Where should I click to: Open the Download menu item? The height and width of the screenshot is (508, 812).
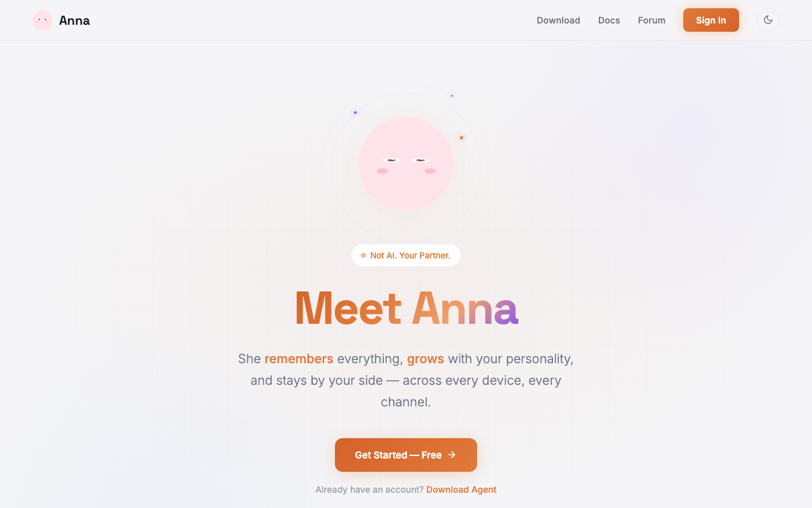(558, 20)
